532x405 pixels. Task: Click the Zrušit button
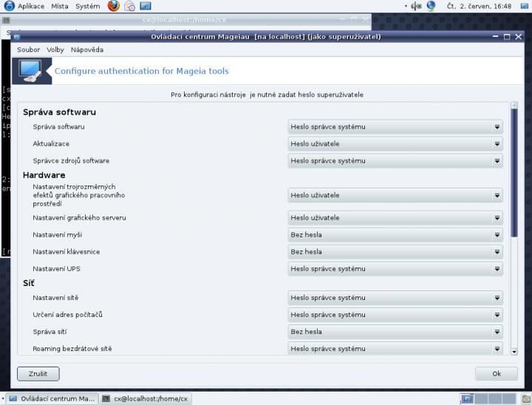pos(38,374)
